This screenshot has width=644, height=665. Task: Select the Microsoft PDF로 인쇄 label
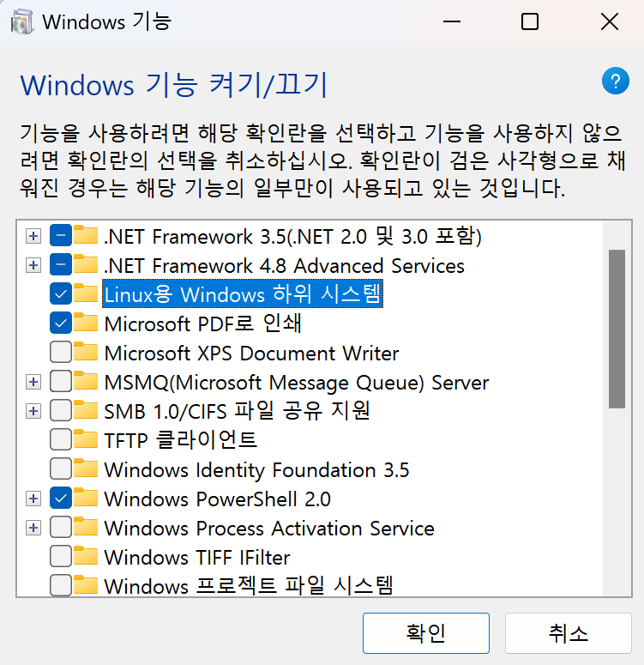pos(203,323)
